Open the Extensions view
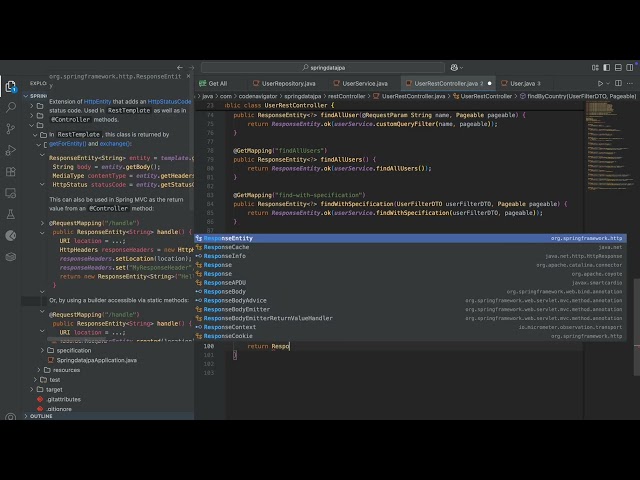This screenshot has width=640, height=480. (11, 171)
